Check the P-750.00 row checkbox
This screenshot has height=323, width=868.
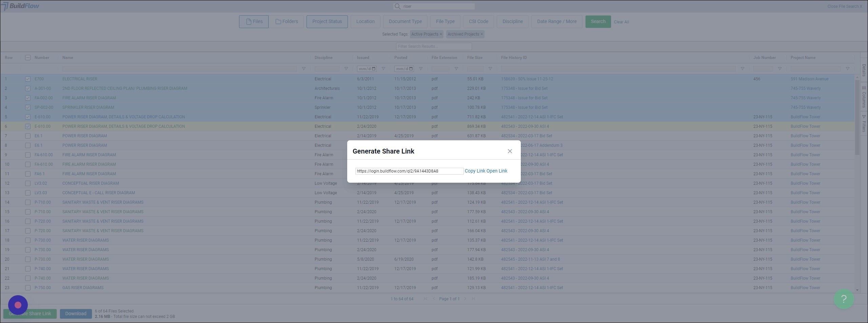click(x=28, y=288)
